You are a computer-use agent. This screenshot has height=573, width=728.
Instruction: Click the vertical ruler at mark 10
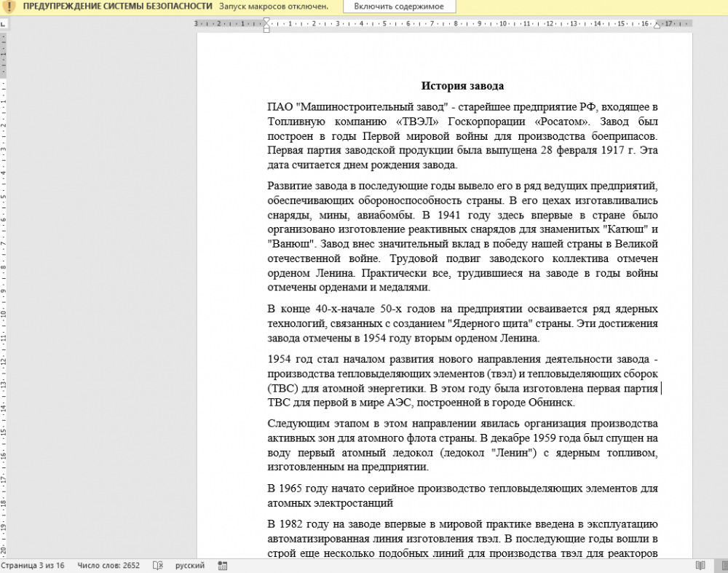(x=3, y=314)
